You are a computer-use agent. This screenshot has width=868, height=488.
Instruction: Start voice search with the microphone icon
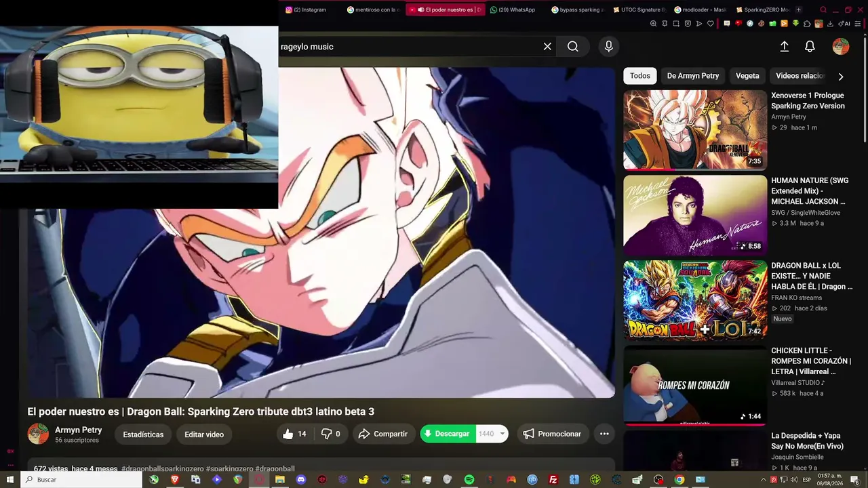point(608,47)
